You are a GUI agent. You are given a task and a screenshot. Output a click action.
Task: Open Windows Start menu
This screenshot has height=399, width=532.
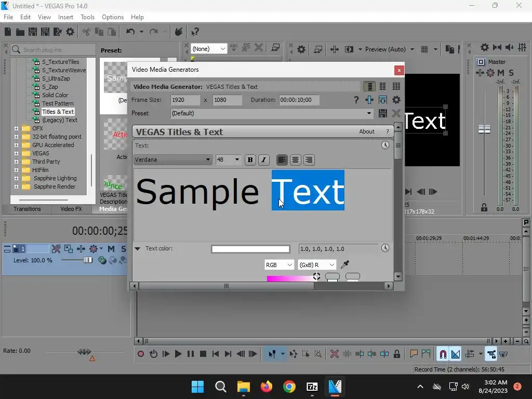pos(197,386)
